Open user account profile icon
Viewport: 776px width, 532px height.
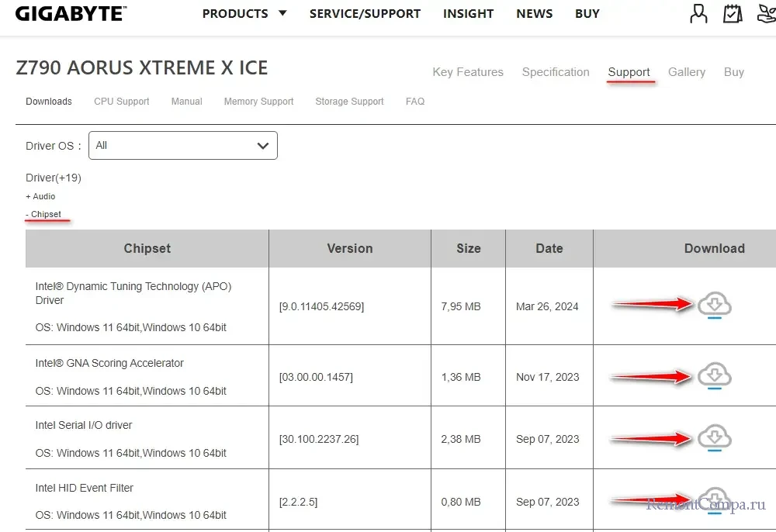point(698,14)
